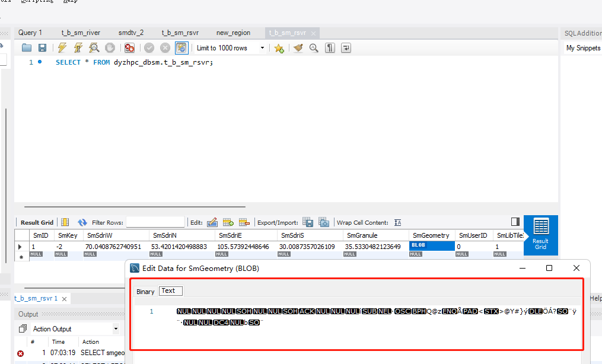Sort by the SmKey column header
602x364 pixels.
tap(68, 235)
